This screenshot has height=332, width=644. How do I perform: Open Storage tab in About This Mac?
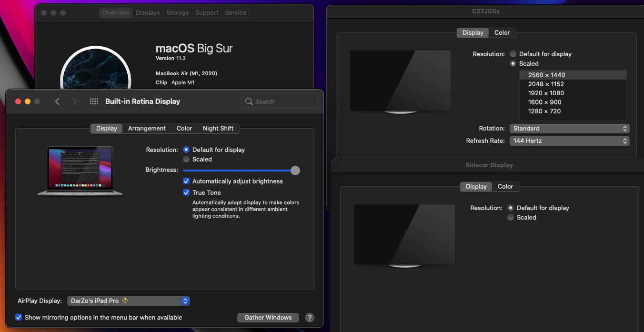click(x=178, y=13)
